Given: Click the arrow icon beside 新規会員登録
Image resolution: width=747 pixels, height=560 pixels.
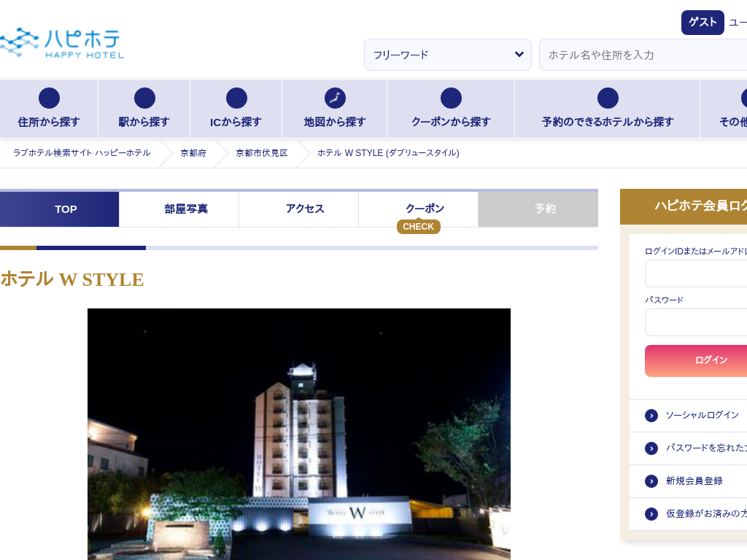Looking at the screenshot, I should 651,481.
